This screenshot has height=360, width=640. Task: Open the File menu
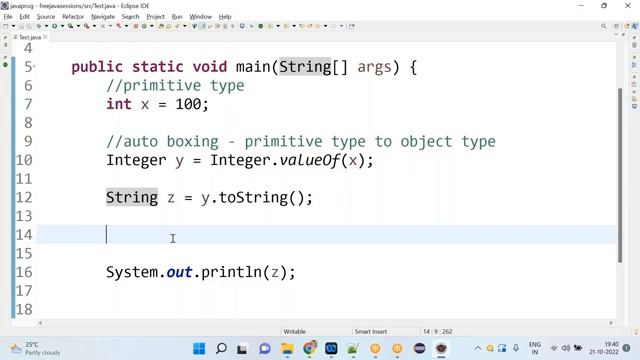tap(8, 17)
